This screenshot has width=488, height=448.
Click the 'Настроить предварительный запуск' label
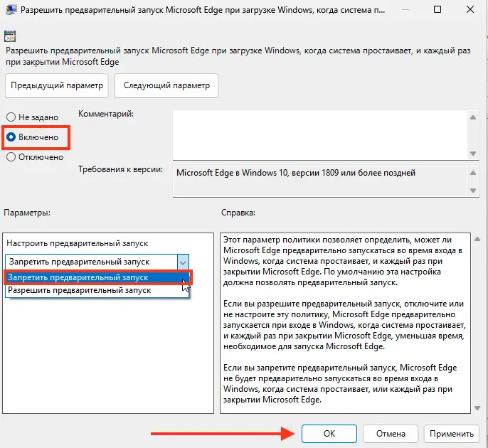point(77,243)
